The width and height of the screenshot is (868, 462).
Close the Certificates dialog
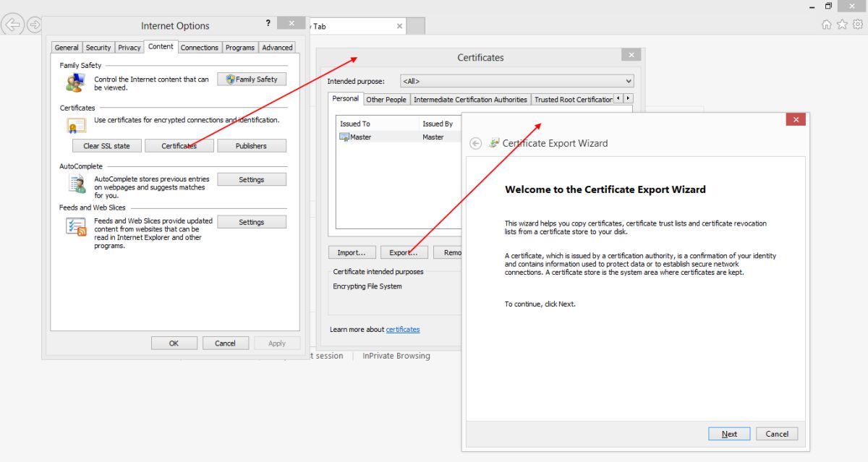tap(631, 55)
